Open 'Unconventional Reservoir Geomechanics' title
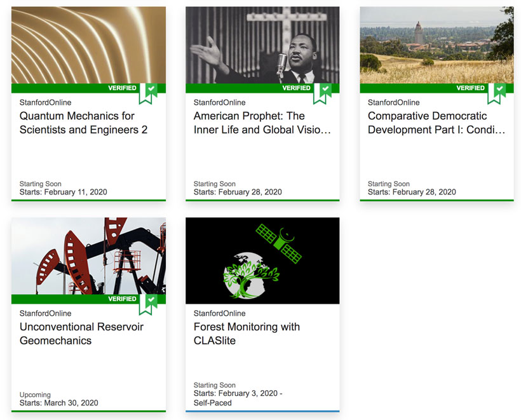This screenshot has width=521, height=420. [81, 334]
